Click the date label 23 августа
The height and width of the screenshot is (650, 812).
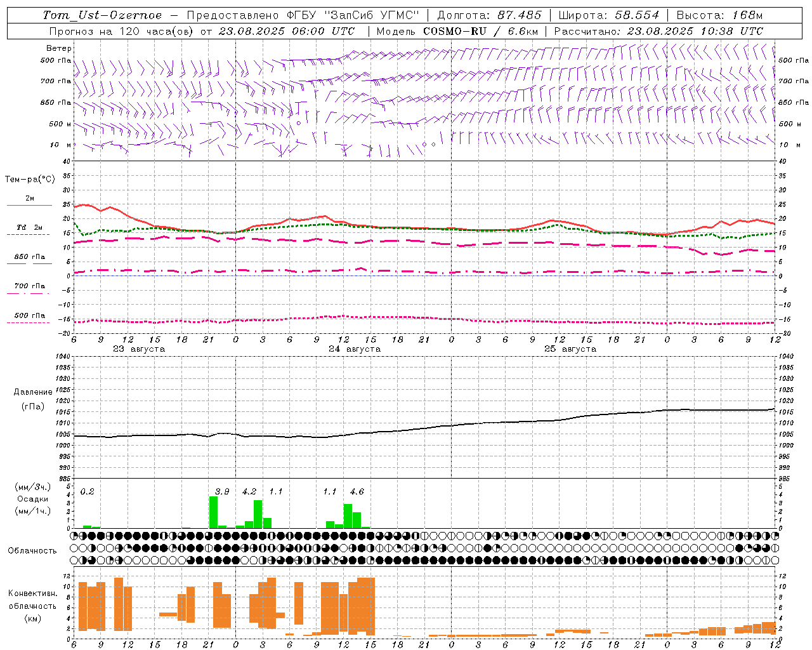click(139, 349)
